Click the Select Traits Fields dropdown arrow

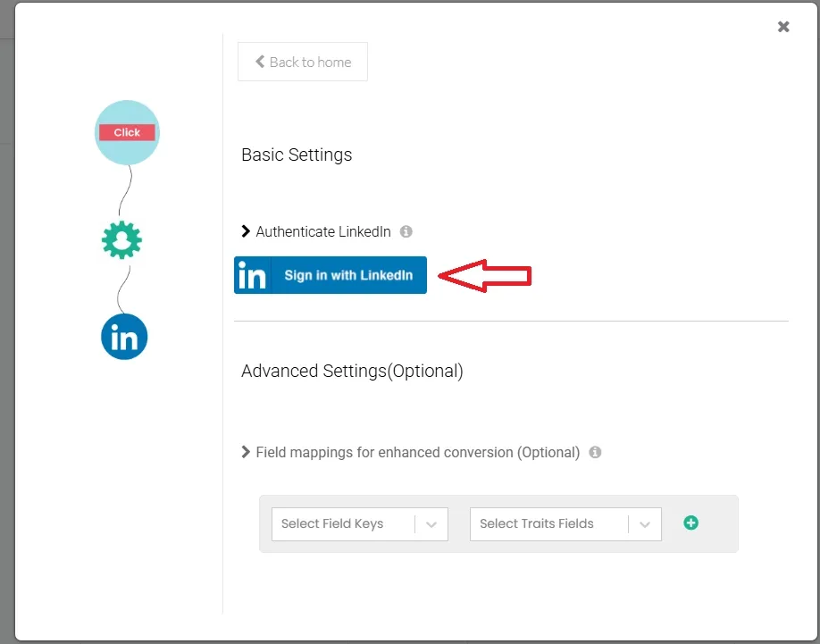point(645,524)
